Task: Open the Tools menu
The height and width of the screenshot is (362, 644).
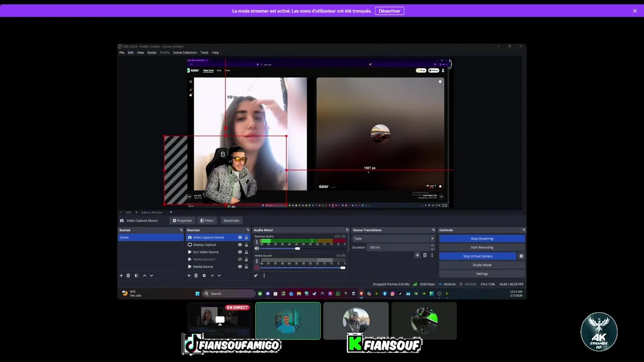Action: [204, 52]
